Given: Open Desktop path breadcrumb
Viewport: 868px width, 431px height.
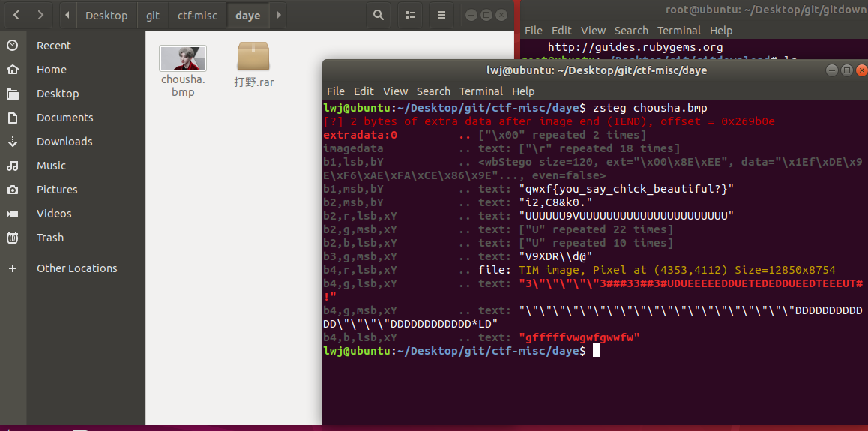Looking at the screenshot, I should pos(106,16).
